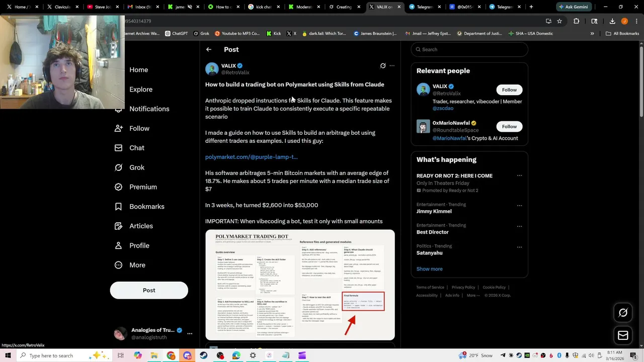The height and width of the screenshot is (362, 644).
Task: Click the Premium verified badge sidebar icon
Action: point(118,187)
